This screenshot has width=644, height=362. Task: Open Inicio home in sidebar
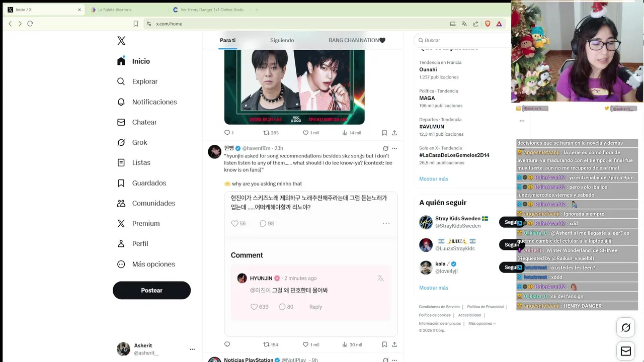[x=134, y=61]
